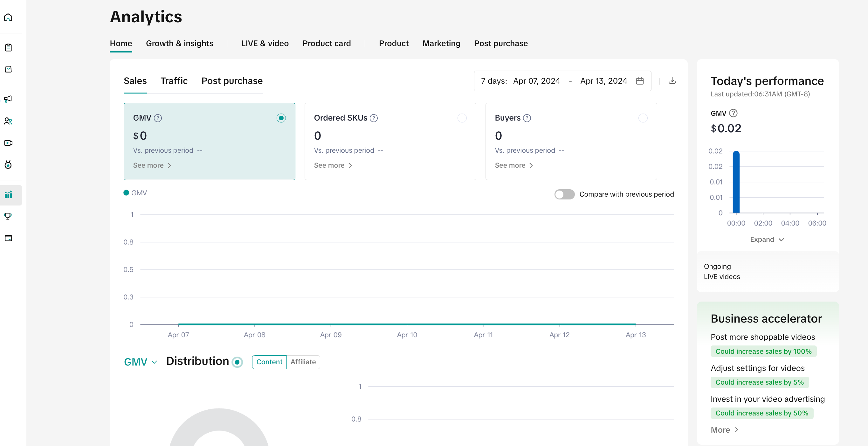Click the GMV legend color dot

[126, 193]
